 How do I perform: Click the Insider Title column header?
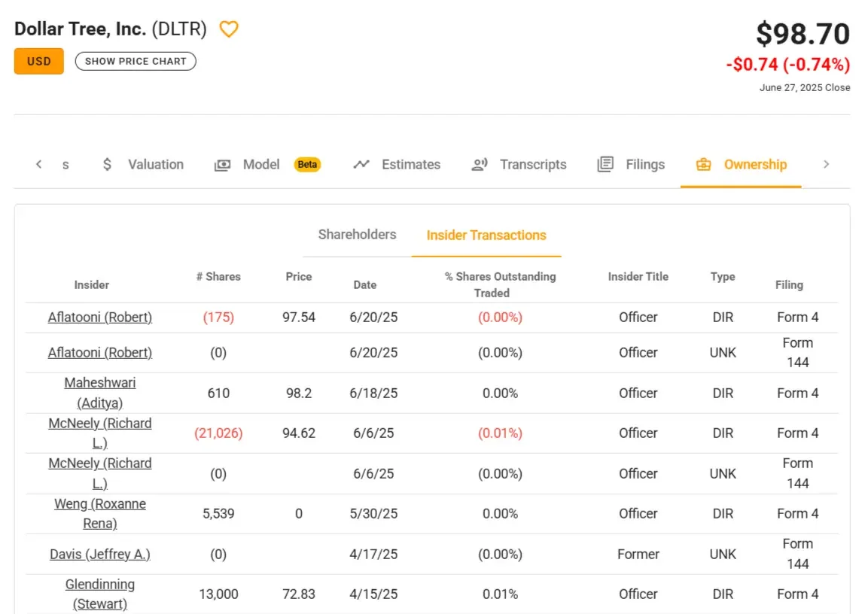click(638, 277)
